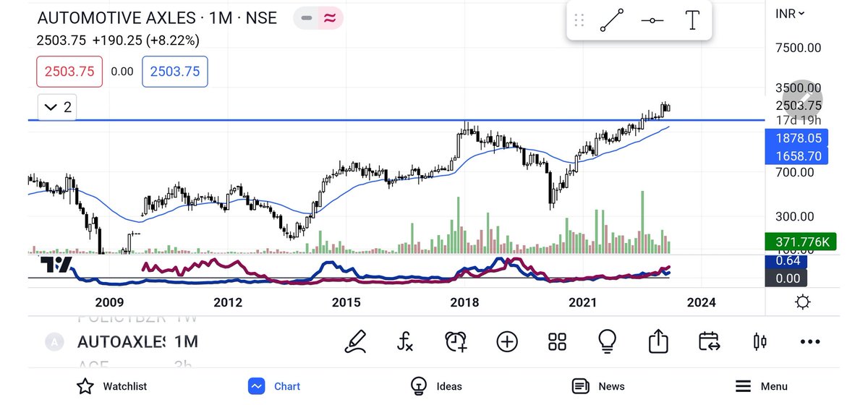The width and height of the screenshot is (868, 405).
Task: Click the 2018 time axis label
Action: pyautogui.click(x=464, y=302)
